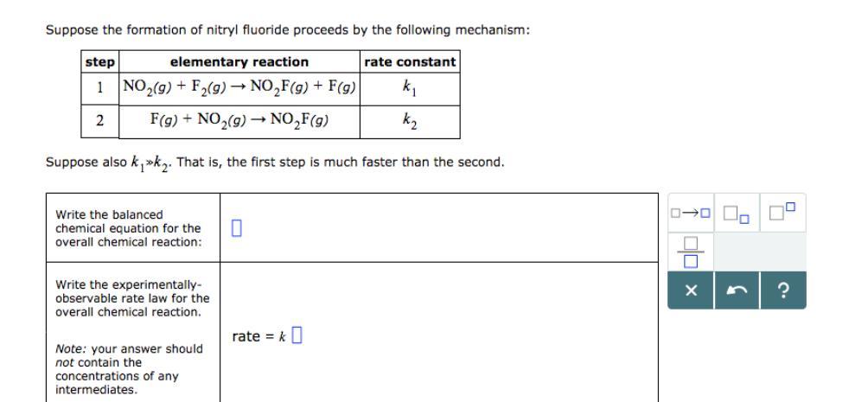Open help with the question mark
Screen dimensions: 868x402
click(783, 291)
